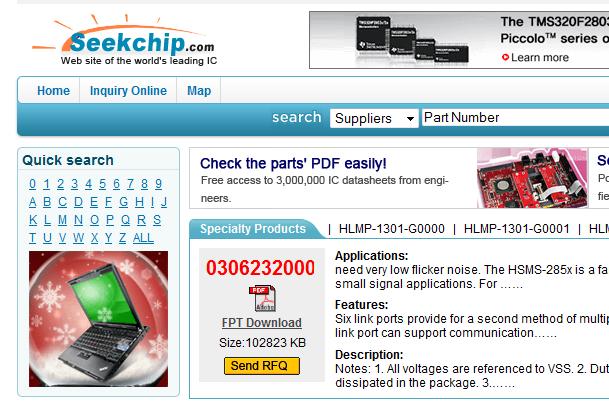
Task: Select digit 0 in Quick search
Action: click(x=33, y=184)
